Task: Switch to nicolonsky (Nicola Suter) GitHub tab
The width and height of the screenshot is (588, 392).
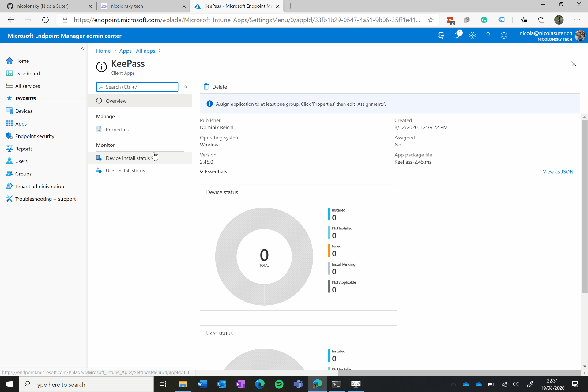Action: coord(49,6)
